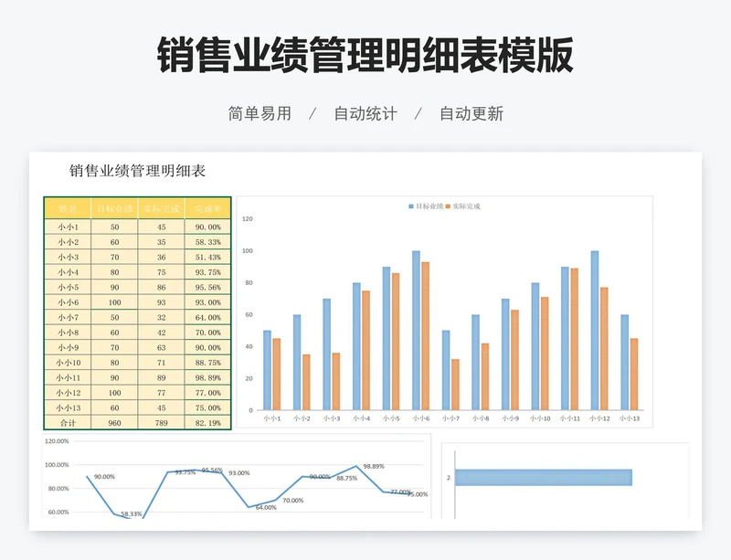This screenshot has height=560, width=731.
Task: Select the blue 小小12 bar in bar chart
Action: [595, 331]
